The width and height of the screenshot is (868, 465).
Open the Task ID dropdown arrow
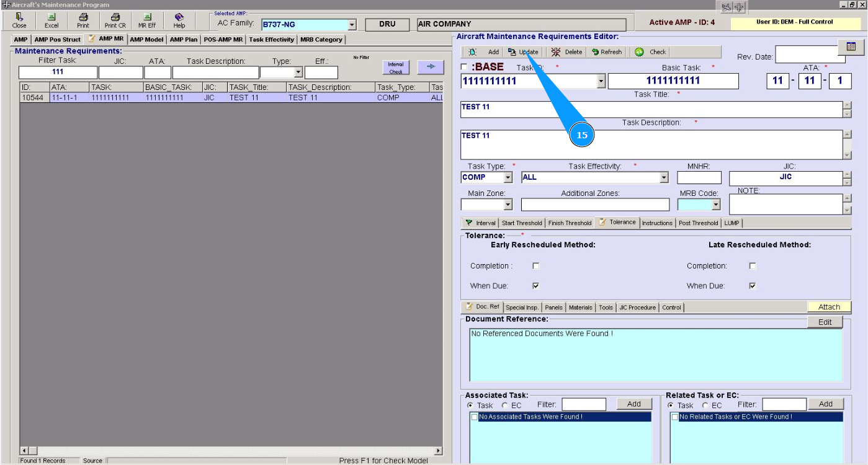click(x=601, y=81)
